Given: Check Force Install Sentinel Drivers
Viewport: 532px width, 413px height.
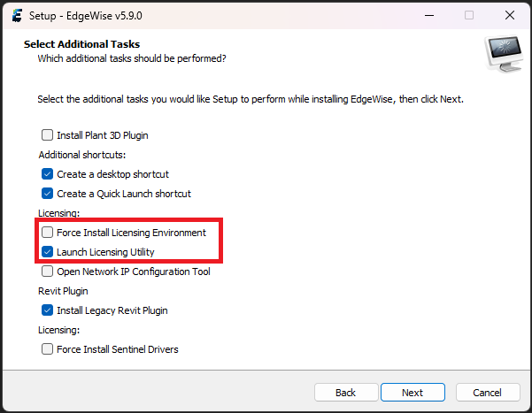Looking at the screenshot, I should 48,349.
